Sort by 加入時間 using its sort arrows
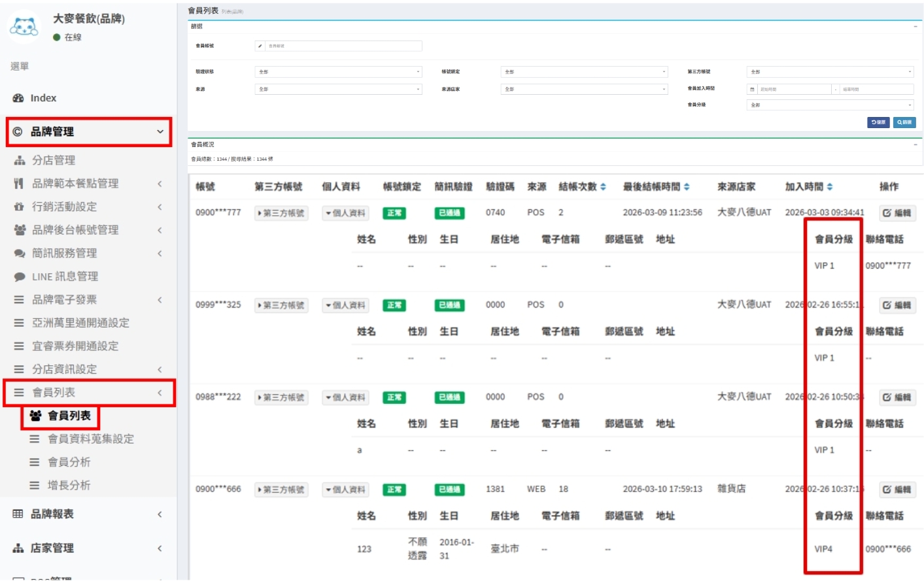The height and width of the screenshot is (581, 924). click(x=830, y=187)
